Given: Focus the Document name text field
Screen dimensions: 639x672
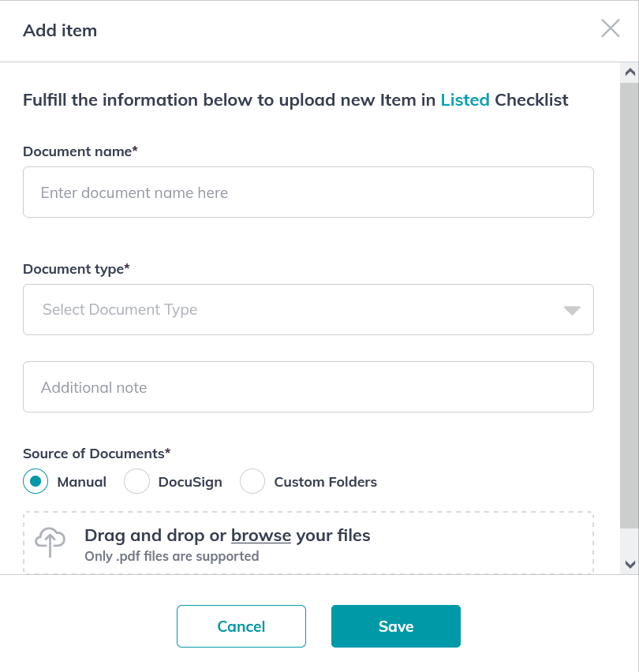Looking at the screenshot, I should click(x=308, y=192).
